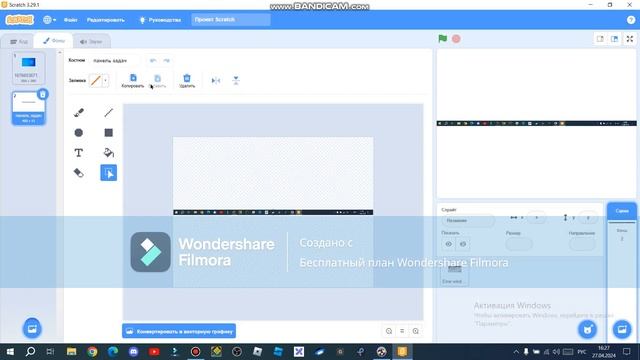Select the Eraser tool
Viewport: 640px width, 360px height.
[79, 173]
